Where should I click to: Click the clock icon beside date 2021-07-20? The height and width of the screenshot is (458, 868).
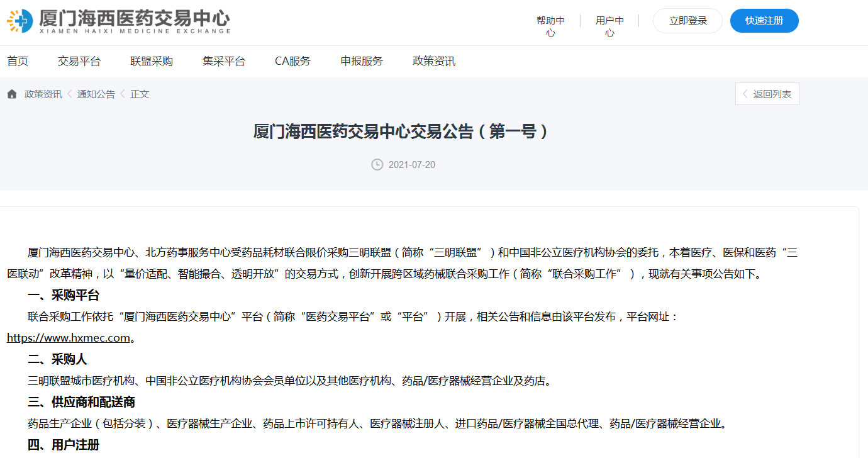377,165
